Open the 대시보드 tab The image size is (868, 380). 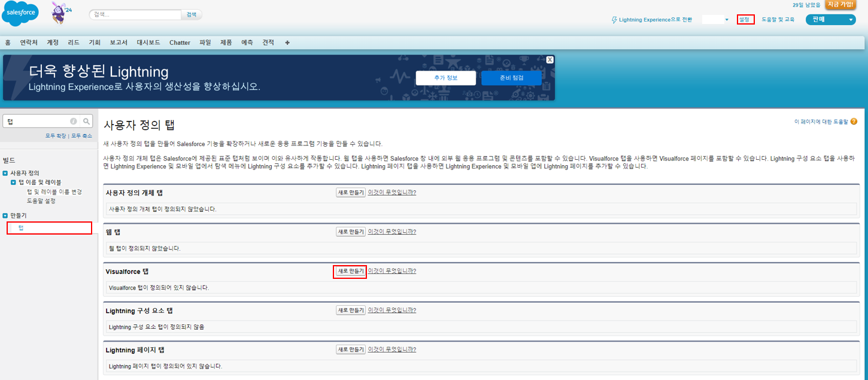click(148, 42)
